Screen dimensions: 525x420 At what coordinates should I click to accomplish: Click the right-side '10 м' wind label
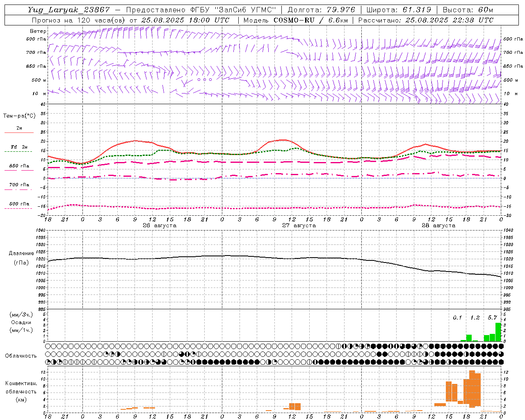(510, 94)
